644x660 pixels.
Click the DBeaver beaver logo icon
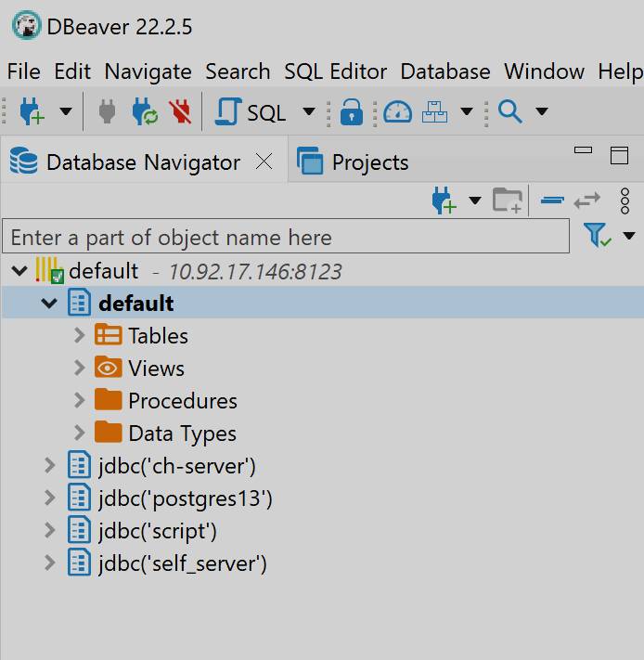tap(27, 25)
